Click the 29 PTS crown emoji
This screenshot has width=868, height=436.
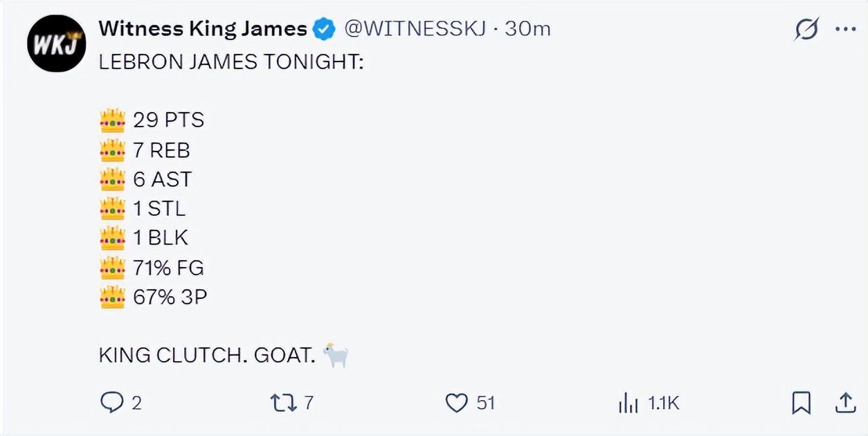[112, 120]
